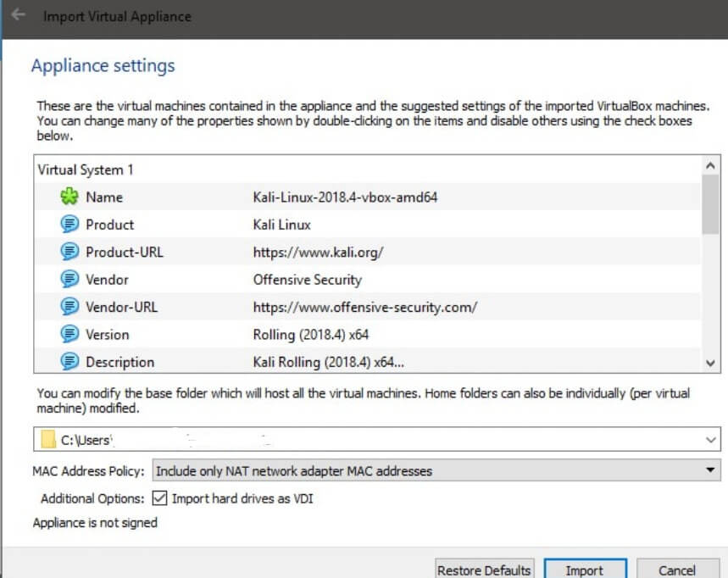This screenshot has width=728, height=578.
Task: Select the Virtual System 1 header
Action: click(x=86, y=170)
